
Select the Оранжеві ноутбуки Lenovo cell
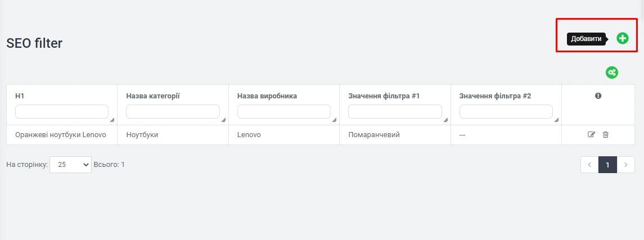point(61,135)
